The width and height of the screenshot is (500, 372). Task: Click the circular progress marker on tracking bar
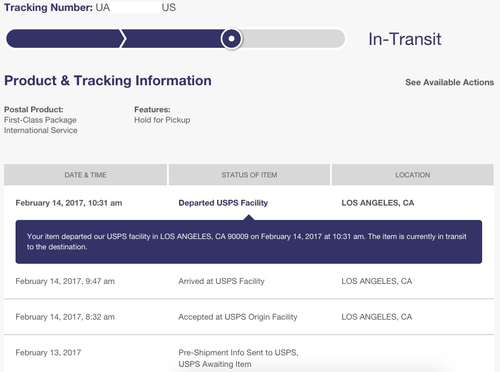(231, 39)
